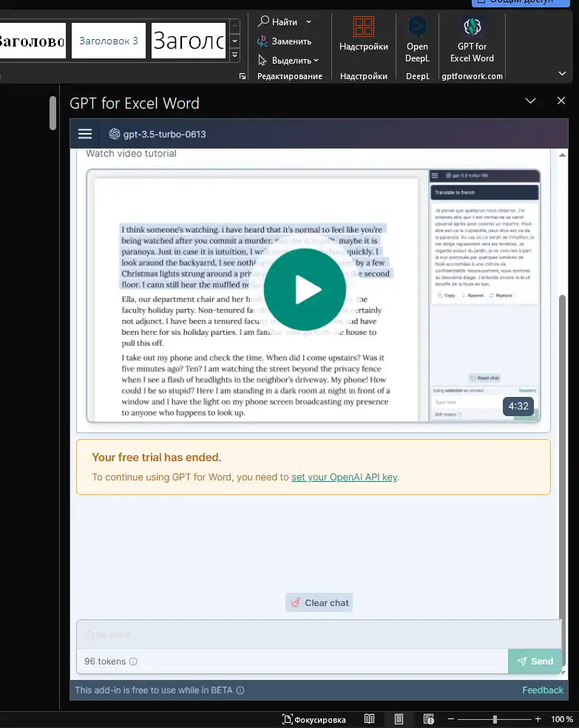This screenshot has height=728, width=579.
Task: Switch to Read Mode view
Action: pos(370,719)
